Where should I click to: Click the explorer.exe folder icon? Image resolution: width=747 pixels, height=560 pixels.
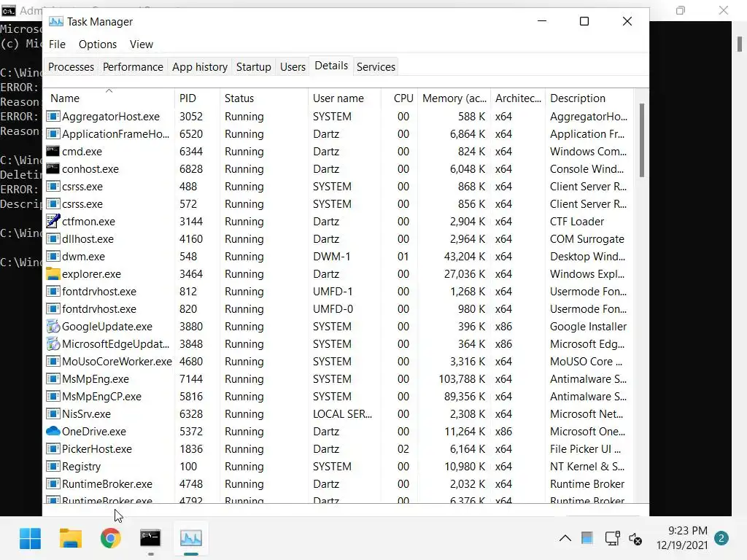pos(53,274)
